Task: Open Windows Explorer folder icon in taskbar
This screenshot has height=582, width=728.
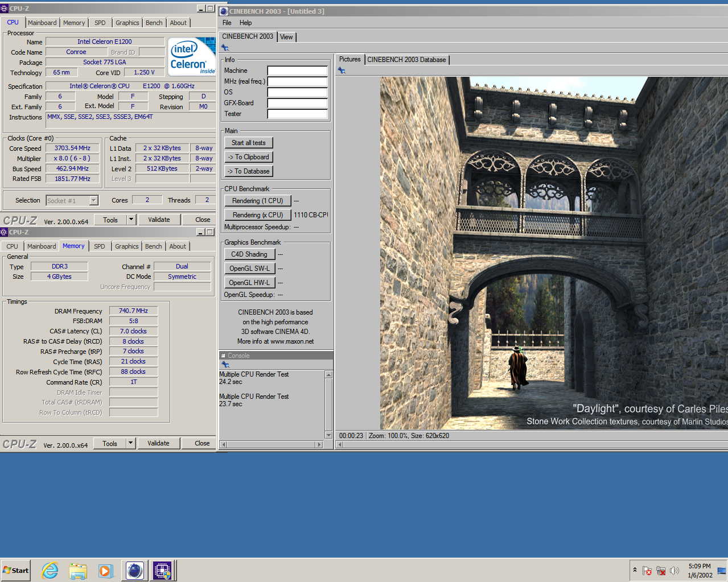Action: 78,571
